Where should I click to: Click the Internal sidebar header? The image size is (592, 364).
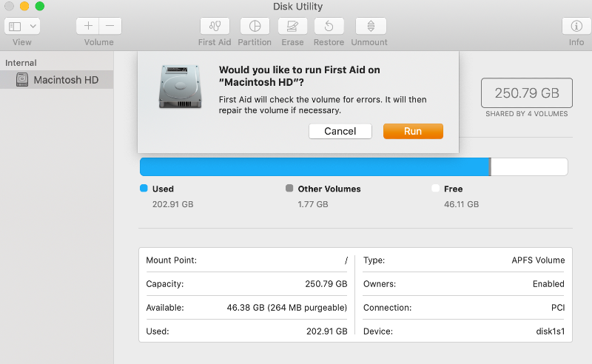pyautogui.click(x=21, y=63)
